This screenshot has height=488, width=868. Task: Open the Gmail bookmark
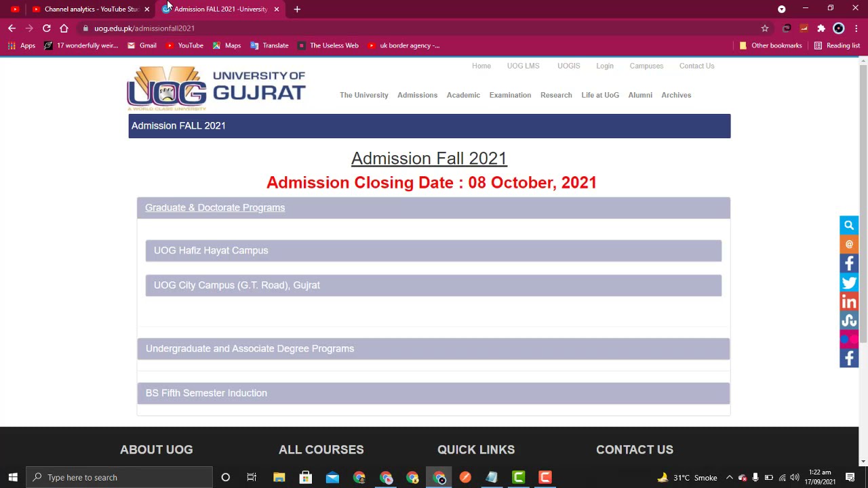pos(142,45)
